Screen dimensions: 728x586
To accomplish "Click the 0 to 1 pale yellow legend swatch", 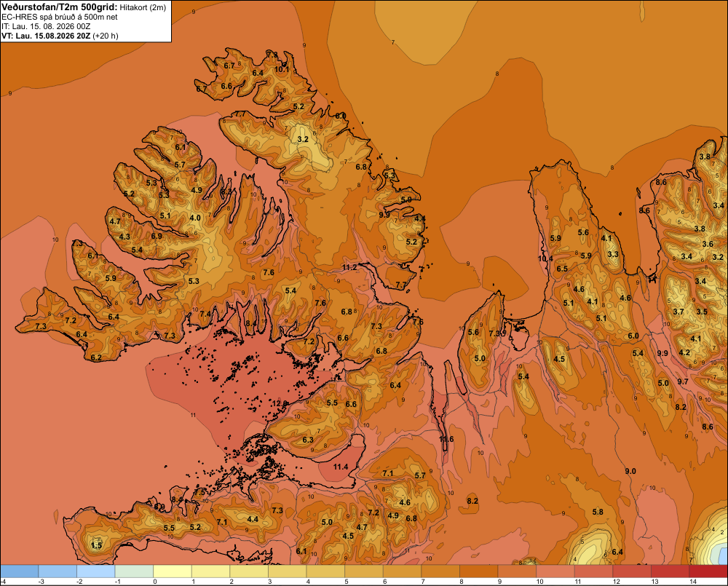I will 173,571.
